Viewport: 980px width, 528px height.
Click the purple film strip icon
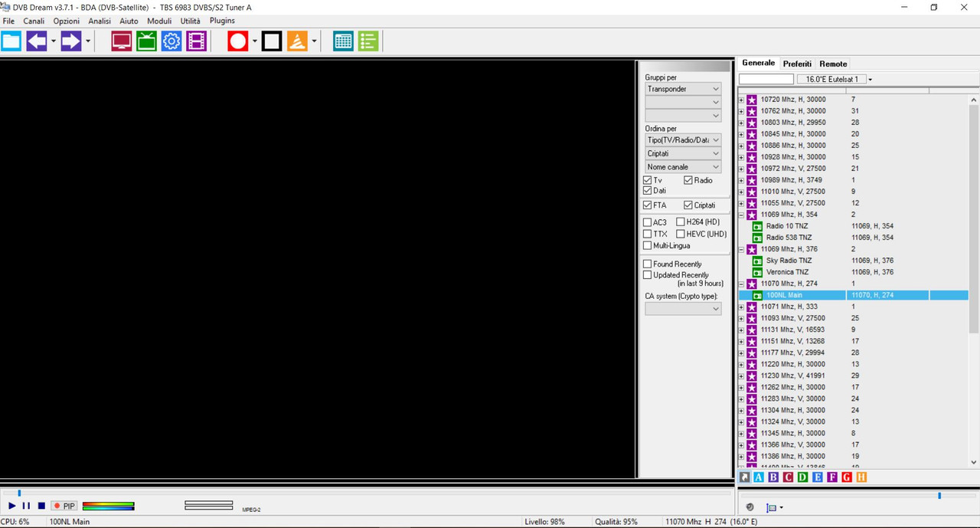coord(197,41)
